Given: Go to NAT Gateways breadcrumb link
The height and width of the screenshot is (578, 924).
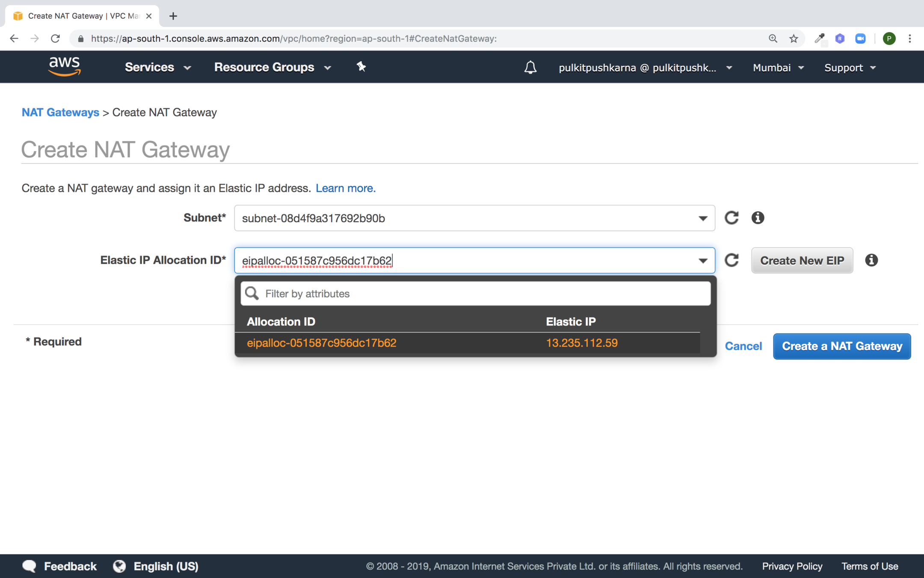Looking at the screenshot, I should pyautogui.click(x=60, y=112).
